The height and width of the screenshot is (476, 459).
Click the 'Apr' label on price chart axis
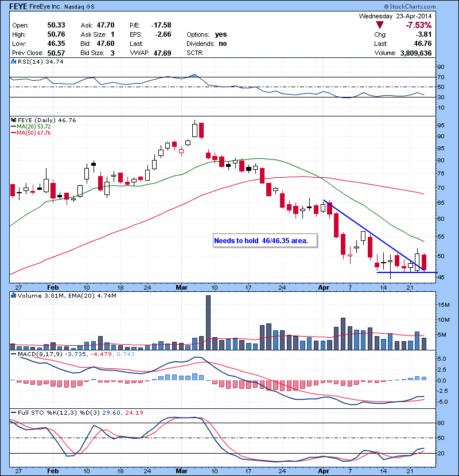pos(324,287)
